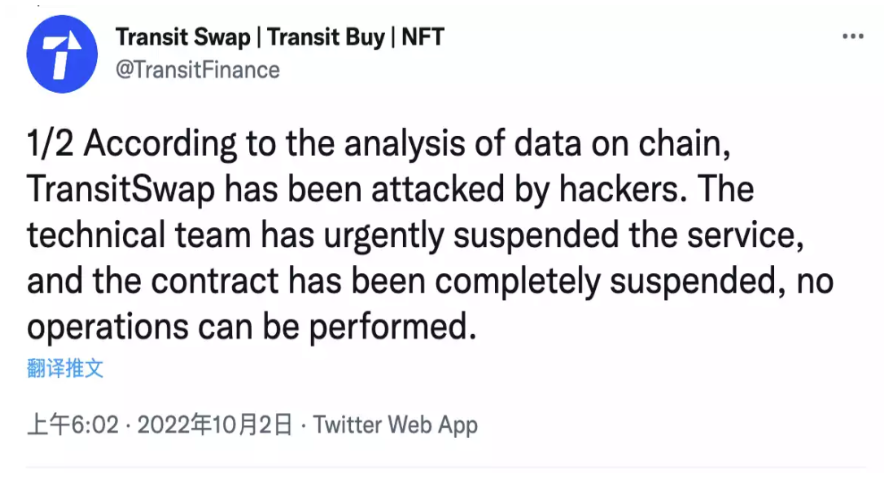Open the Transit Swap blue profile avatar
The height and width of the screenshot is (482, 890).
pyautogui.click(x=62, y=54)
